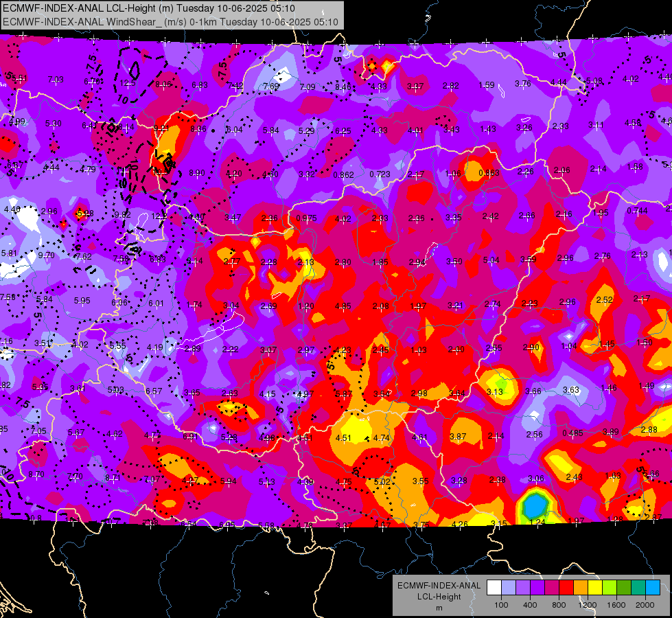The image size is (672, 618).
Task: Click the legend scale label 1200
Action: (x=588, y=605)
